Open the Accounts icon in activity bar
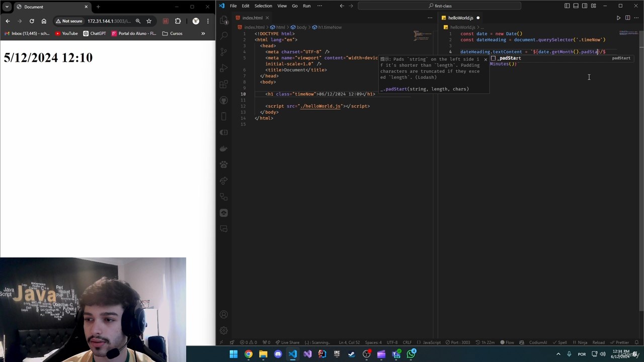The height and width of the screenshot is (362, 644). [224, 315]
